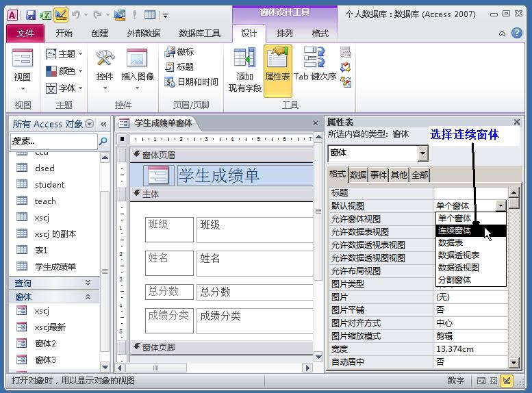Image resolution: width=532 pixels, height=393 pixels.
Task: Toggle the 属性表 (Property Sheet) button
Action: click(x=277, y=71)
